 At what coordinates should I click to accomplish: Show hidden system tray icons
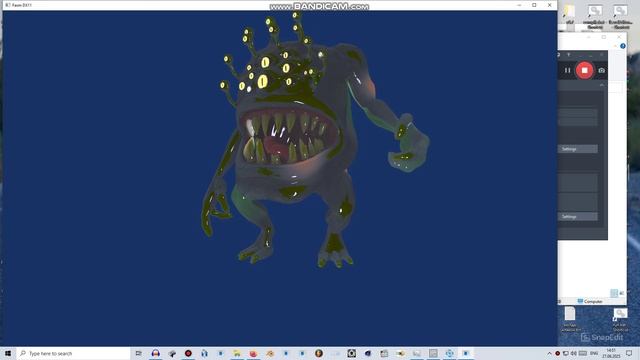click(549, 353)
